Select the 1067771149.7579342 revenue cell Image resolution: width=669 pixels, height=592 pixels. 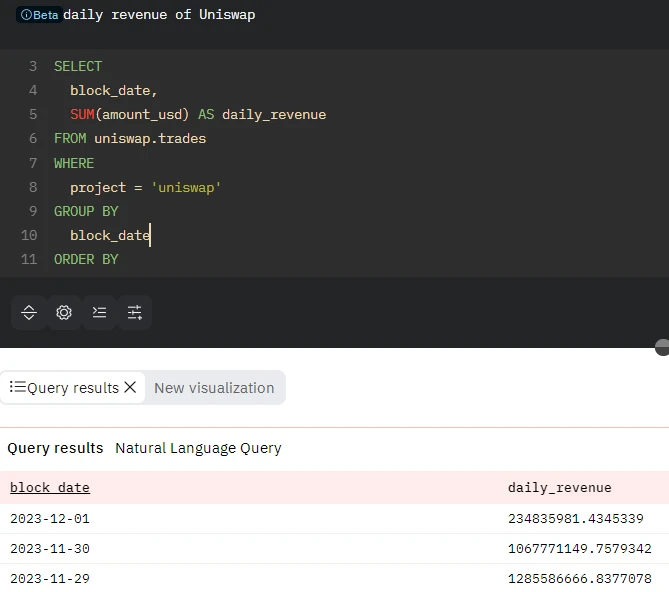click(x=579, y=549)
